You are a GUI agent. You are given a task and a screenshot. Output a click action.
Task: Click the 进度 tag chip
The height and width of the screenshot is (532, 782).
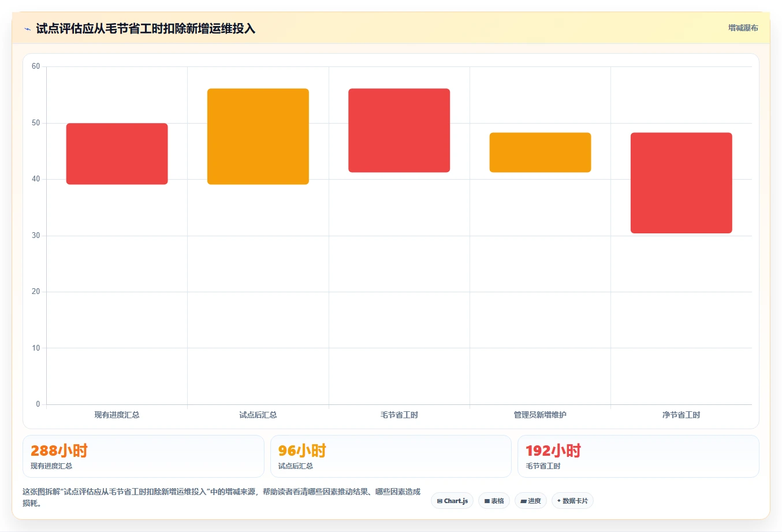[531, 501]
